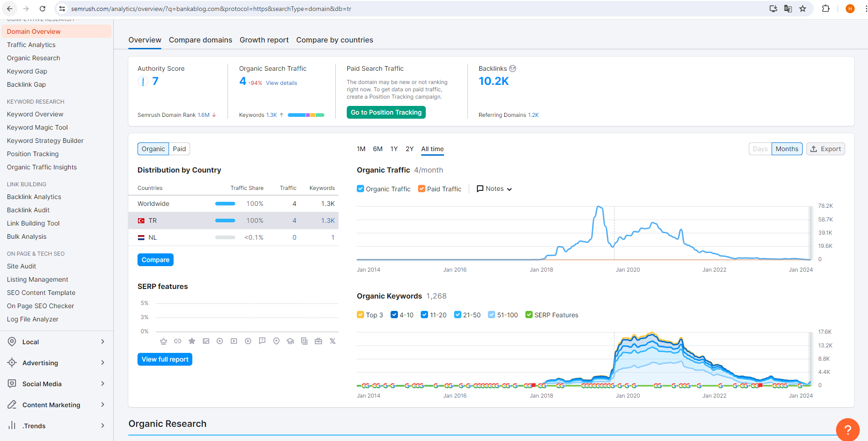Toggle the 4-10 keywords checkbox
868x441 pixels.
(394, 315)
